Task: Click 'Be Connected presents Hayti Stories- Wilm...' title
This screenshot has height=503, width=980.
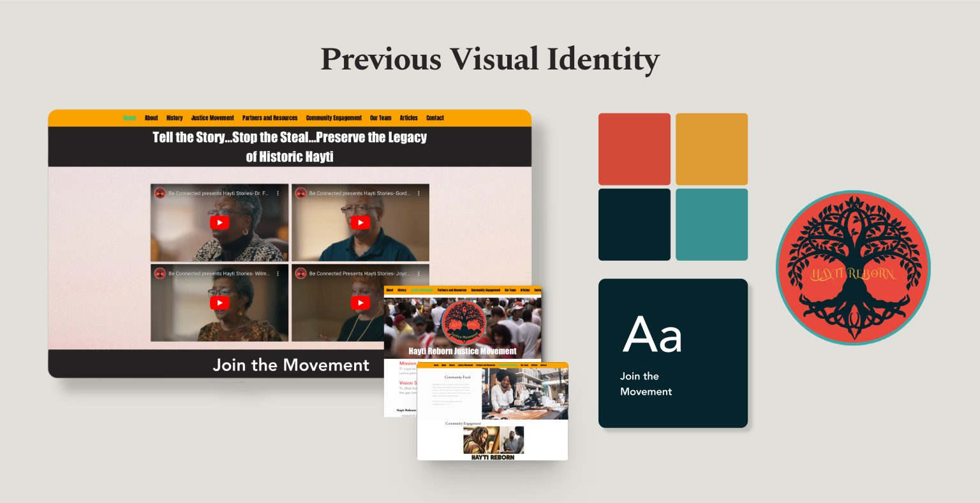Action: click(219, 273)
